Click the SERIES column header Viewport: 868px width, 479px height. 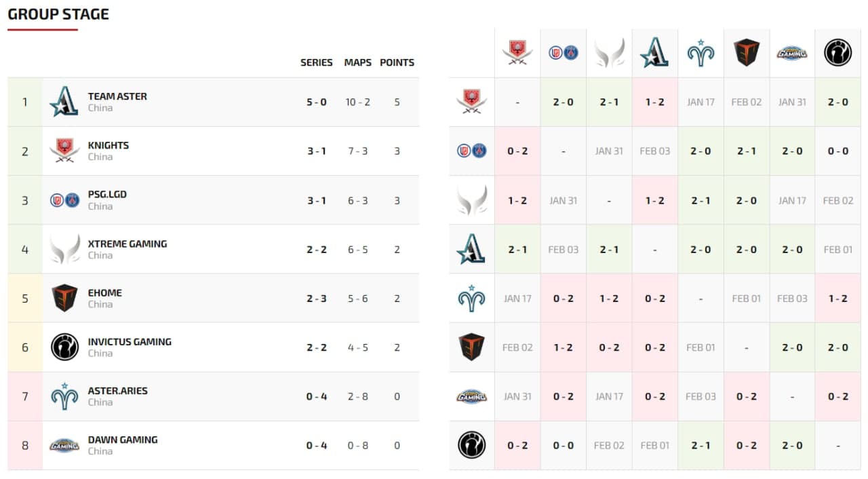316,62
